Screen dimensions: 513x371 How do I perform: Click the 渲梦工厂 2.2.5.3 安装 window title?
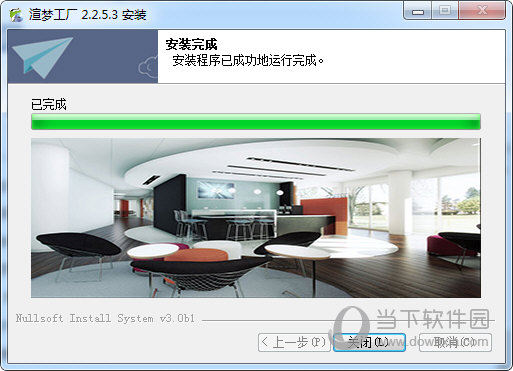[x=88, y=15]
